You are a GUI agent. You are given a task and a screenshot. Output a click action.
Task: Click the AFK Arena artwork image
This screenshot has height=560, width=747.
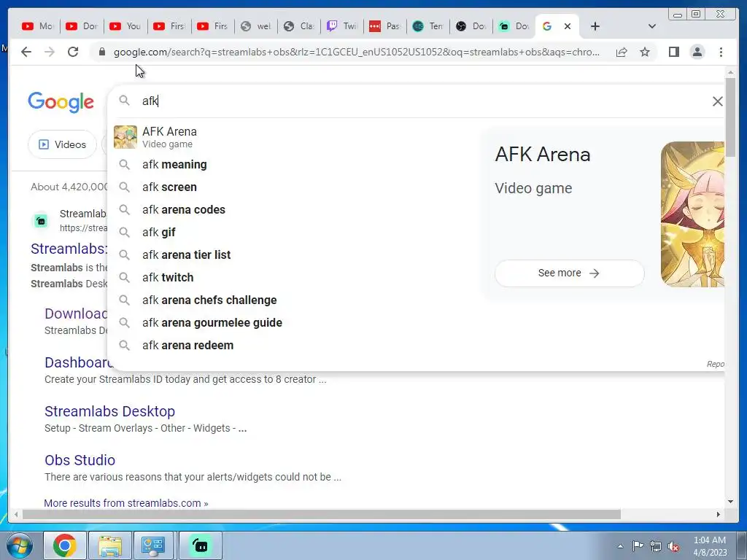(693, 214)
